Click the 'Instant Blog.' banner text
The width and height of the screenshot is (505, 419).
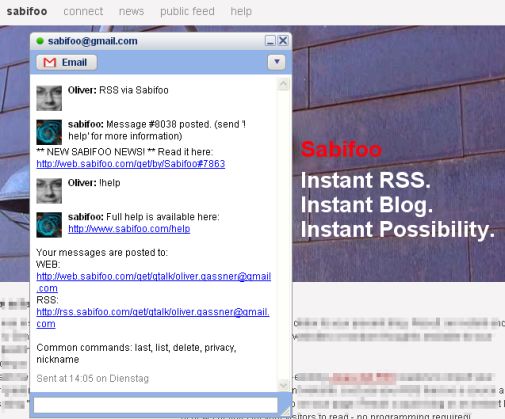click(x=367, y=204)
